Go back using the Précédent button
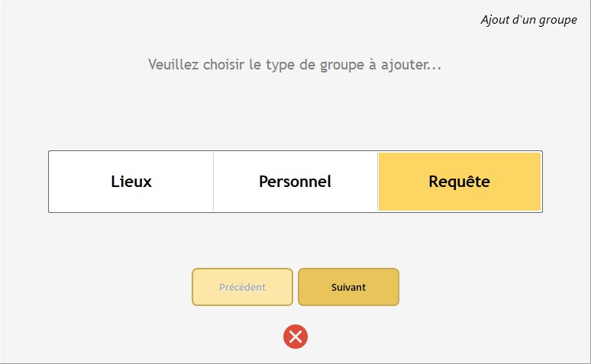 pos(242,288)
